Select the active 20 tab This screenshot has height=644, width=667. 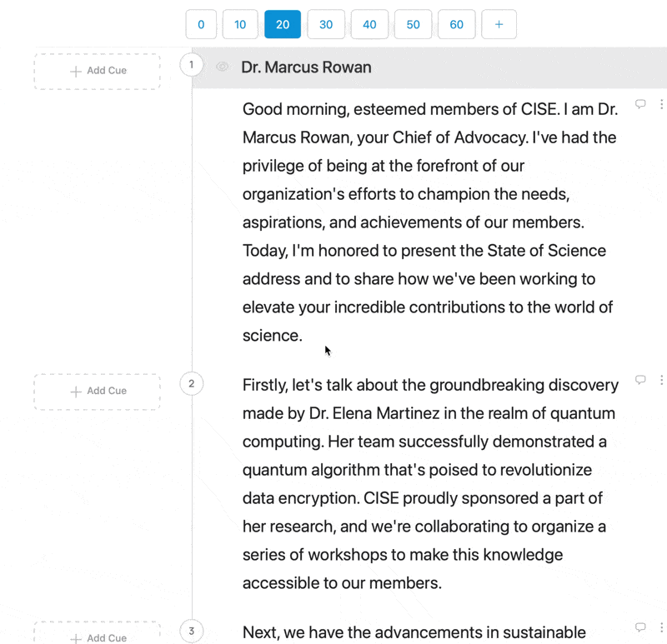tap(283, 24)
